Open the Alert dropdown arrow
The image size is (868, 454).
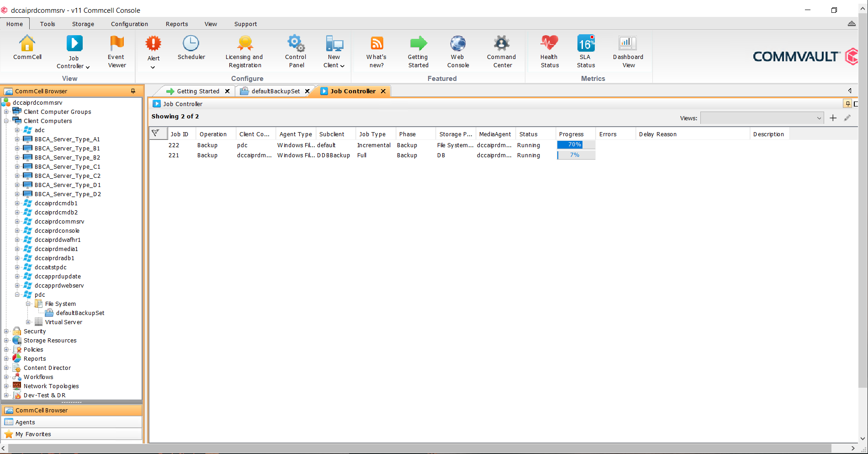(153, 67)
